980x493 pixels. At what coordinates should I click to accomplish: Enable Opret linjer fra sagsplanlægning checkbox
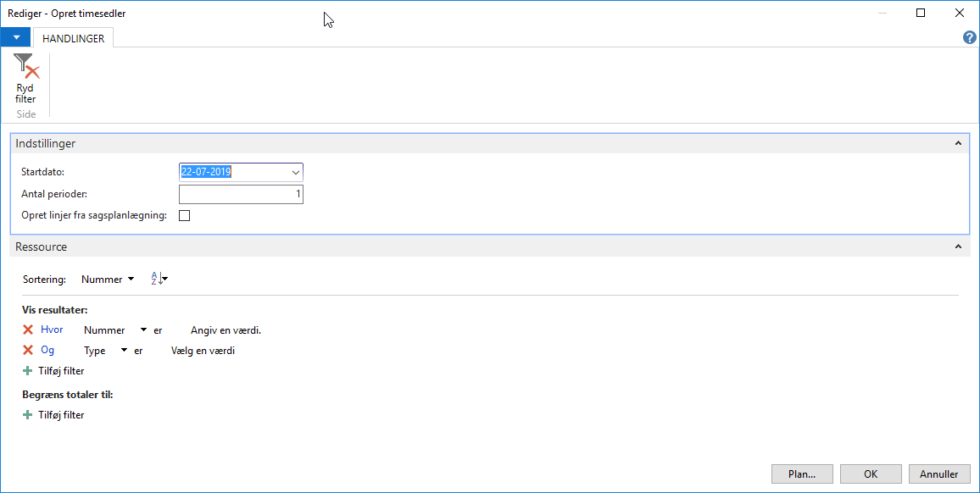tap(184, 215)
